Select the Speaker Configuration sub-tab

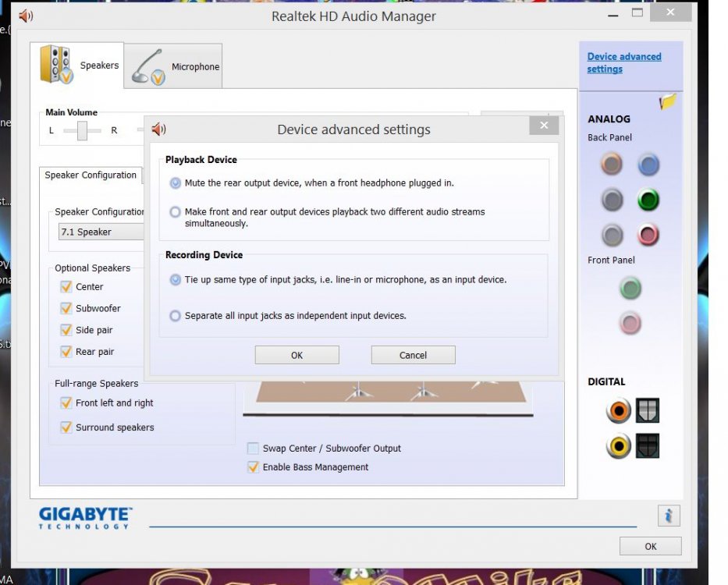click(x=91, y=175)
